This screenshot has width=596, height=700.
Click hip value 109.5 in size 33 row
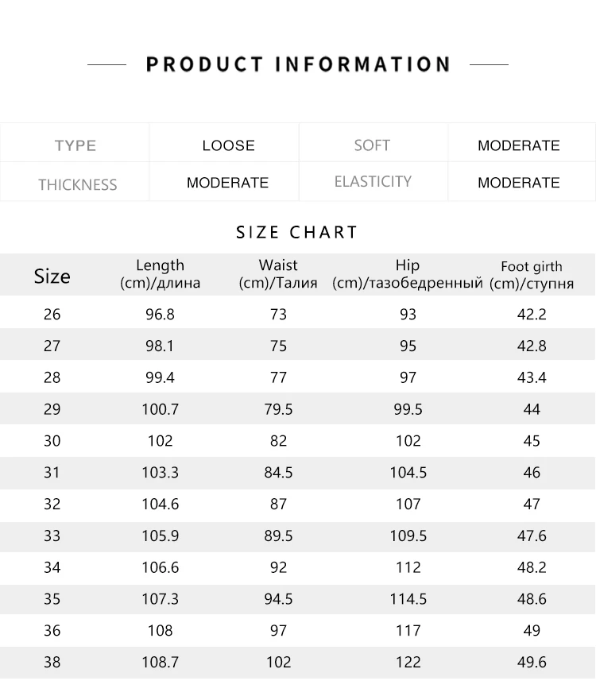click(x=408, y=536)
